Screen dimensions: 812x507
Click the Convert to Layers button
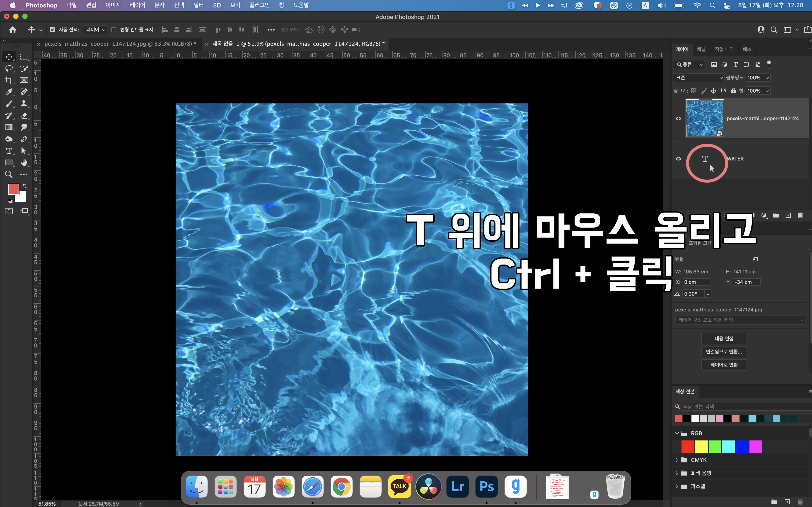724,364
